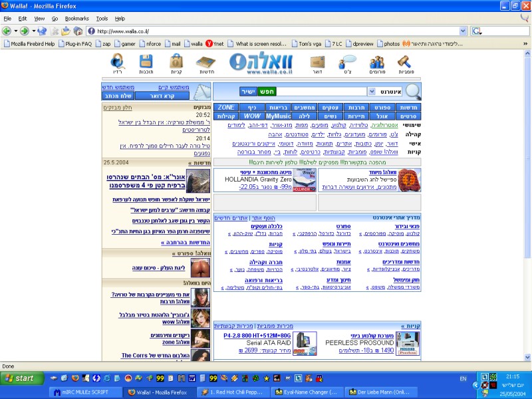The width and height of the screenshot is (532, 399).
Task: Click the search engine icon in Firefox search box
Action: (477, 31)
